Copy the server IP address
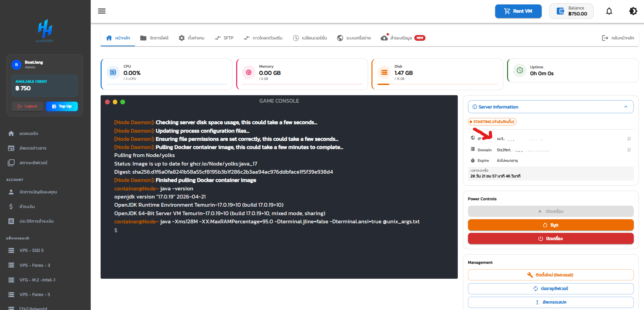644x310 pixels. (629, 139)
